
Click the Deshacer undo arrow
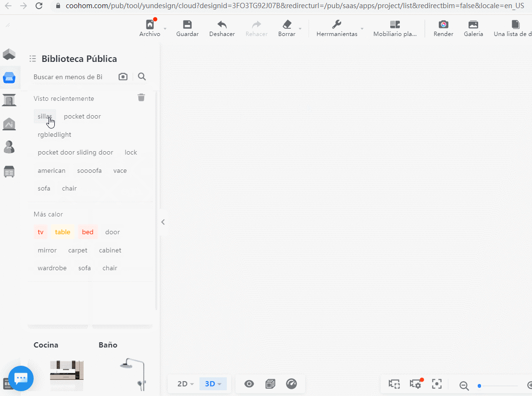pos(222,25)
